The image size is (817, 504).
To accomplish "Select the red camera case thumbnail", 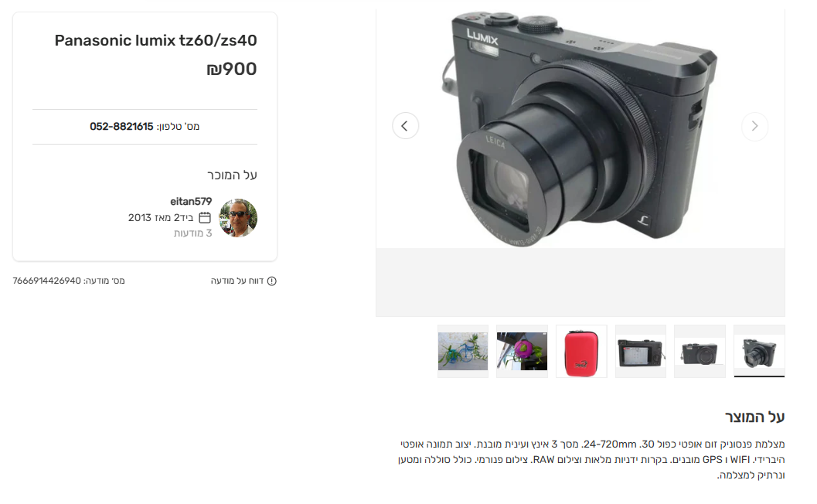I will (x=581, y=351).
